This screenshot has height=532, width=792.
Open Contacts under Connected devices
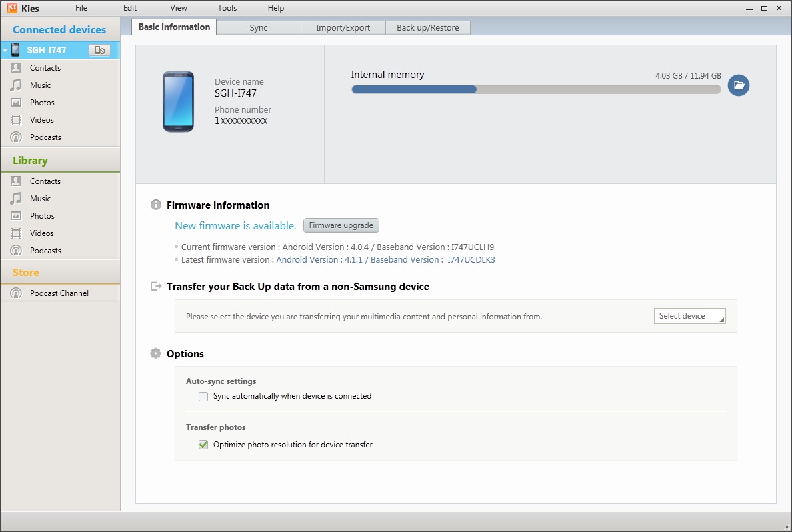coord(45,68)
